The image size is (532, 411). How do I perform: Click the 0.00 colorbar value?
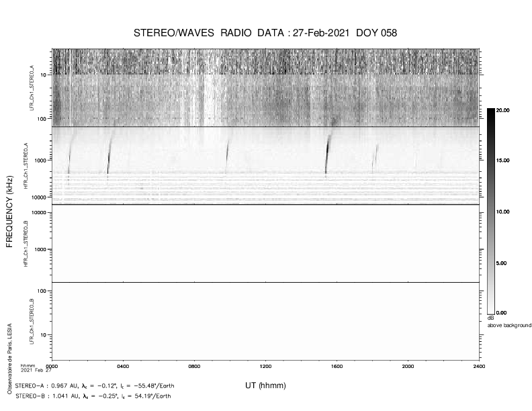click(x=502, y=313)
